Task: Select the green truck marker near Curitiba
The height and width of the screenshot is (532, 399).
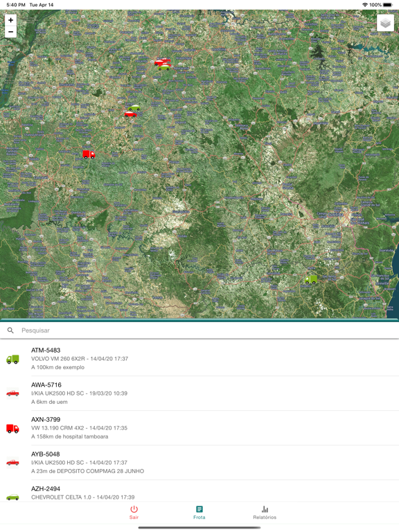Action: click(311, 280)
